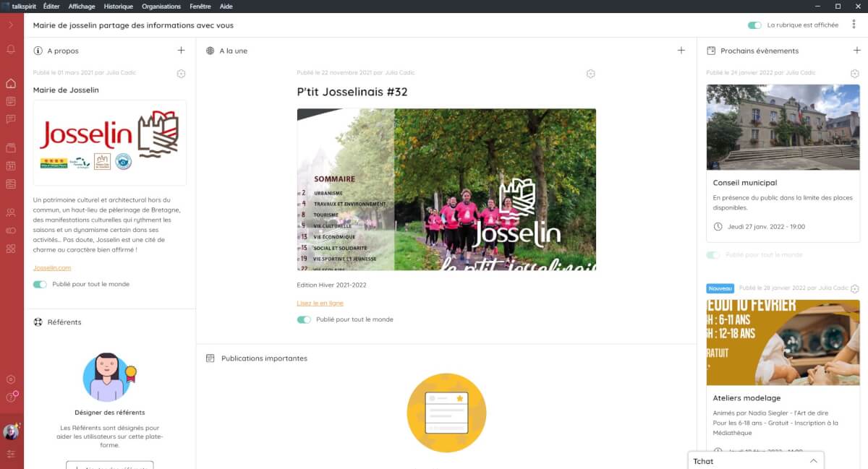The height and width of the screenshot is (469, 868).
Task: Open the files drawer icon in sidebar
Action: tap(11, 148)
